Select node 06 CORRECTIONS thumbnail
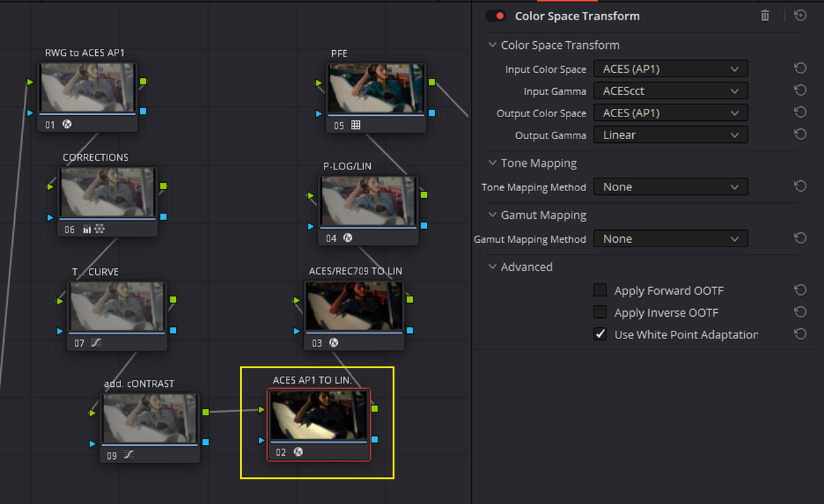This screenshot has width=824, height=504. (x=108, y=193)
